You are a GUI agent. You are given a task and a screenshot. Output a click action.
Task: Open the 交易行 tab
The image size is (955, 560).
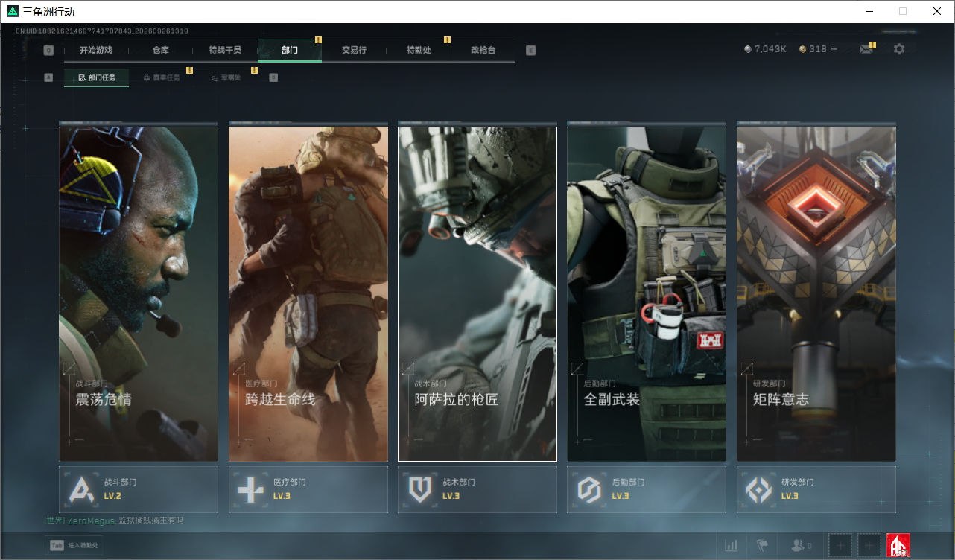pyautogui.click(x=354, y=50)
